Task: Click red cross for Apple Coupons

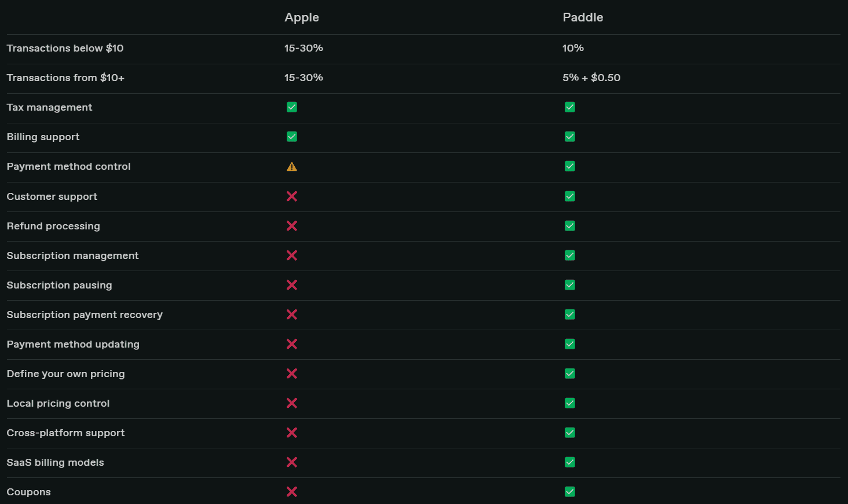Action: [x=292, y=492]
